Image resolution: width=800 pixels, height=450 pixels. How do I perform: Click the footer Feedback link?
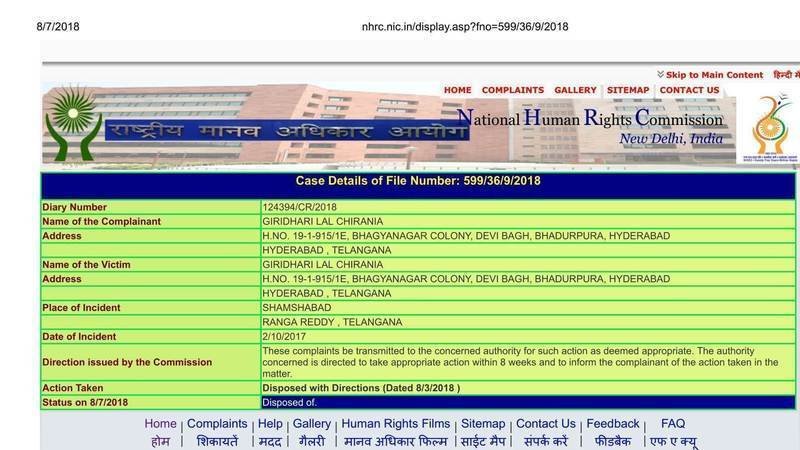click(x=612, y=424)
